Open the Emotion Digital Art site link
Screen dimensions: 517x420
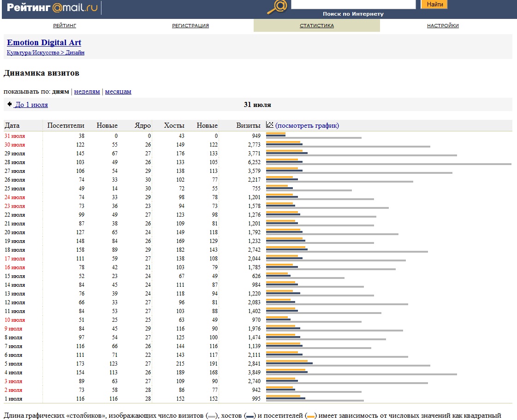[x=44, y=43]
